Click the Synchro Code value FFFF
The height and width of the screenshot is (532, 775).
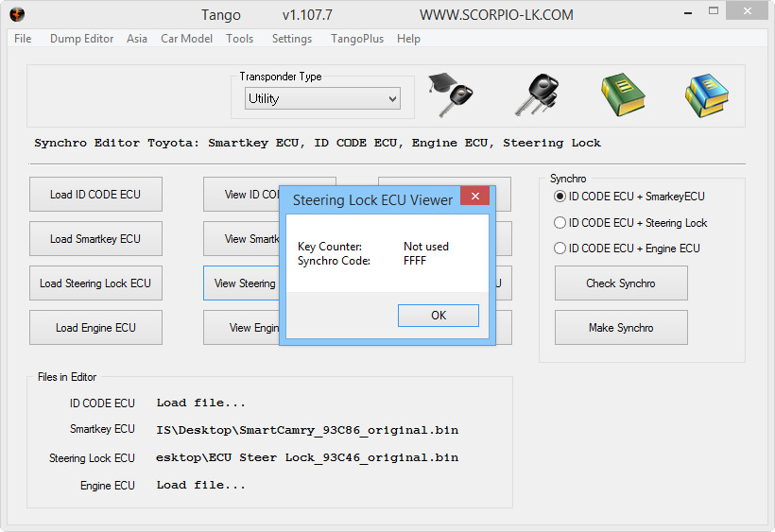414,261
